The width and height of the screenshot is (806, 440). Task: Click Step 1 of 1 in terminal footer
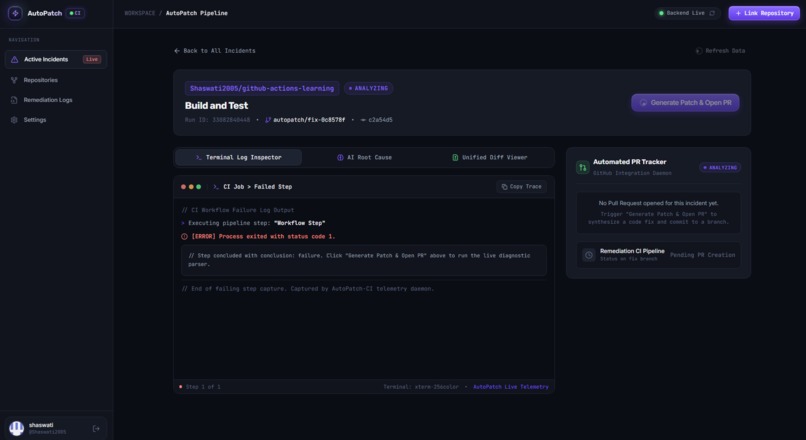point(203,387)
